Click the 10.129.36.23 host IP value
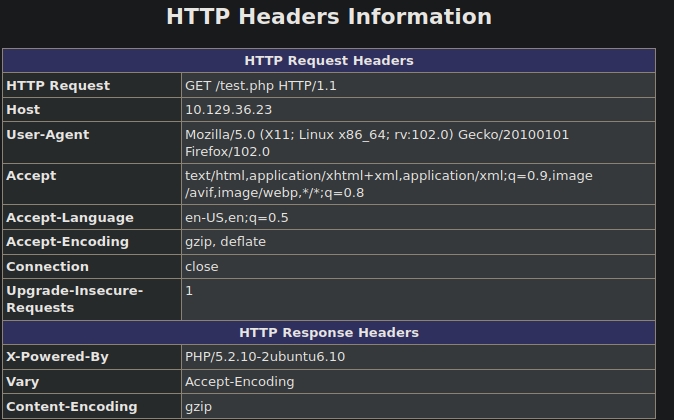The height and width of the screenshot is (420, 674). coord(228,110)
